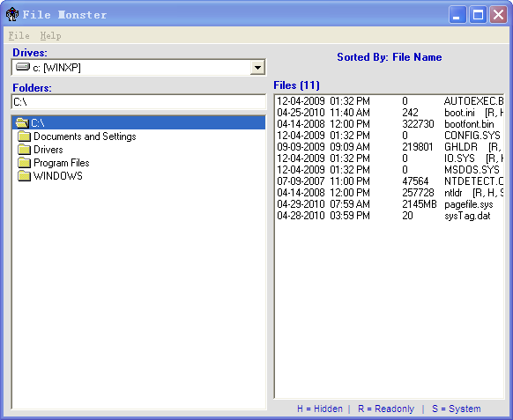Click the Drivers folder icon
Viewport: 513px width, 420px height.
point(24,150)
